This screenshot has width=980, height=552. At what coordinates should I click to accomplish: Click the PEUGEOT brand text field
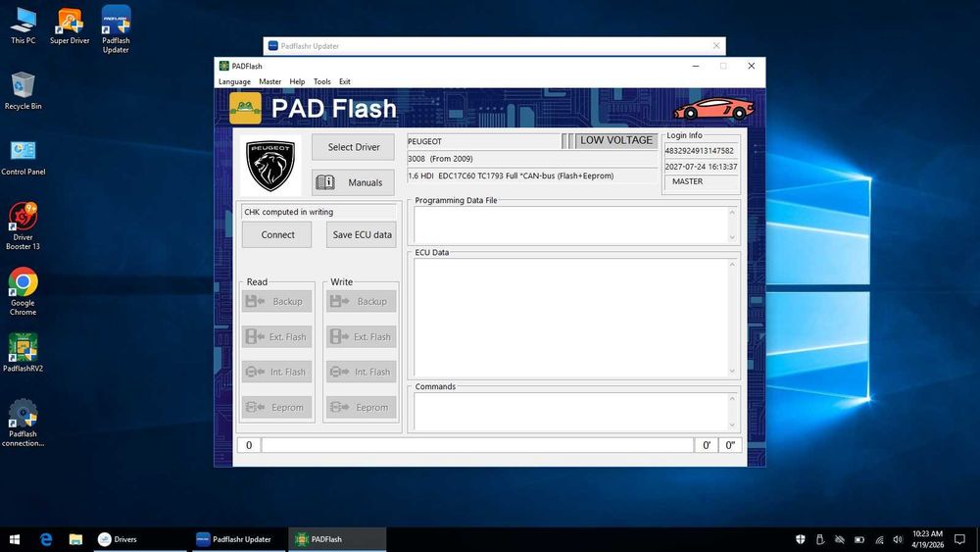click(x=484, y=141)
